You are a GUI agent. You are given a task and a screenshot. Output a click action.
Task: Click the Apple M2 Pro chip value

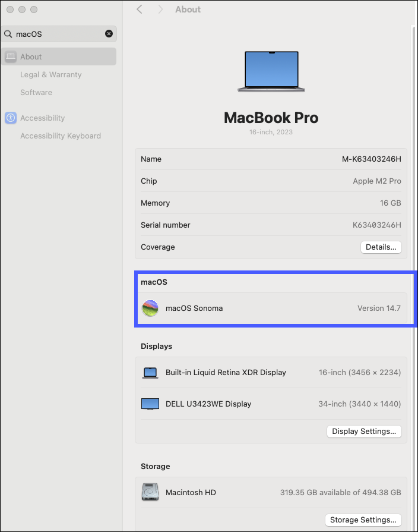[x=376, y=181]
